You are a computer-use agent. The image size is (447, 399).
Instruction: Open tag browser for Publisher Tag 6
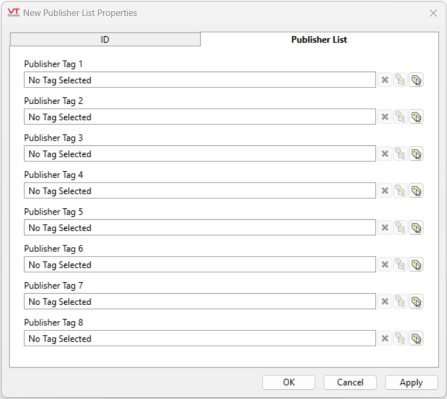coord(400,265)
